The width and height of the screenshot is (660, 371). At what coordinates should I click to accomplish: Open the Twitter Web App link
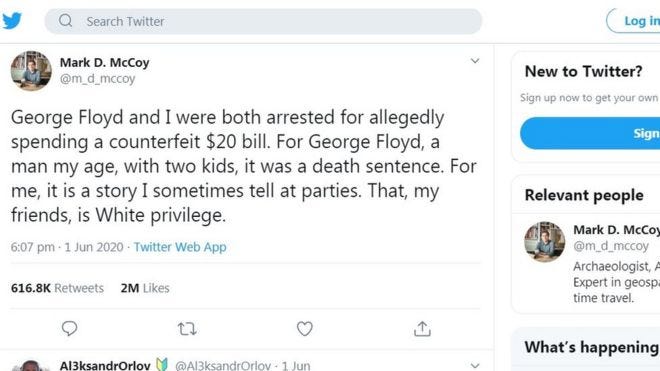180,247
